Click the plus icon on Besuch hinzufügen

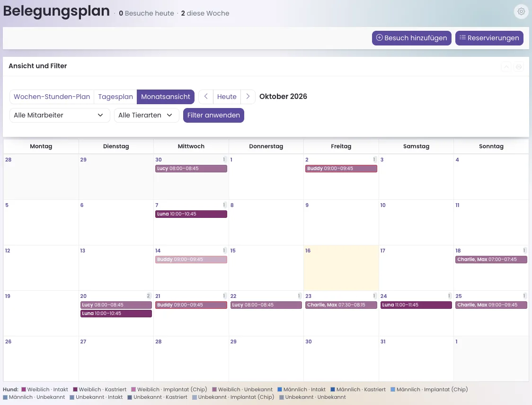(379, 38)
